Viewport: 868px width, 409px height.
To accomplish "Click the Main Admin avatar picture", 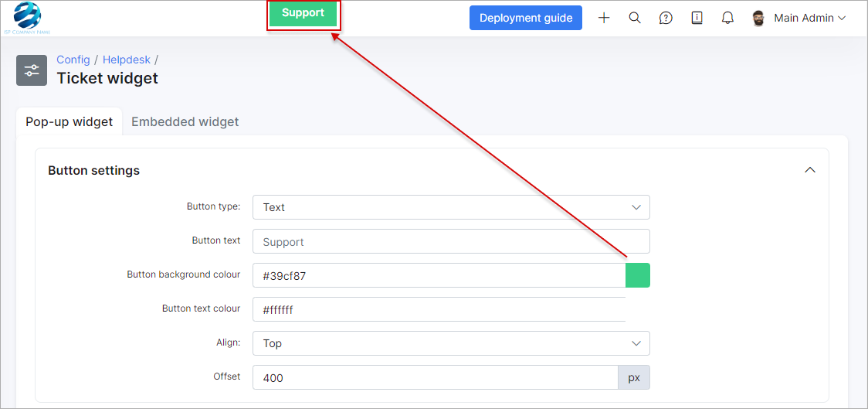I will (x=758, y=18).
